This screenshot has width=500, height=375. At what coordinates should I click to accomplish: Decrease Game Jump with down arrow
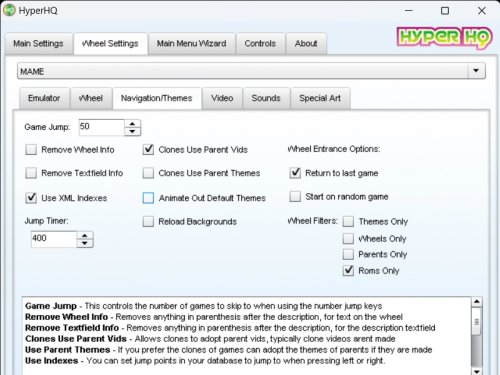[x=132, y=131]
